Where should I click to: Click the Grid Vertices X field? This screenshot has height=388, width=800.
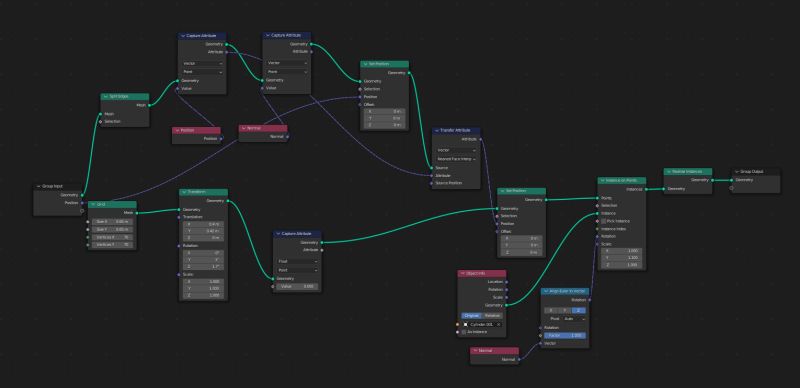click(x=112, y=237)
